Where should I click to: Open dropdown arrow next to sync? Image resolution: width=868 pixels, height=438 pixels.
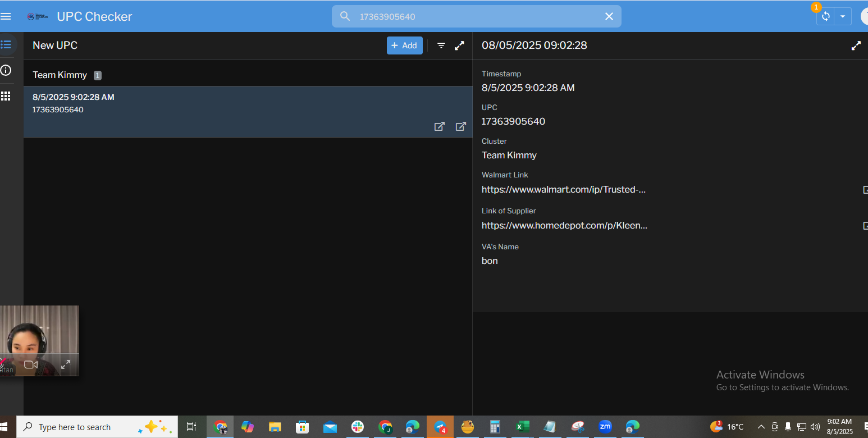click(x=843, y=16)
